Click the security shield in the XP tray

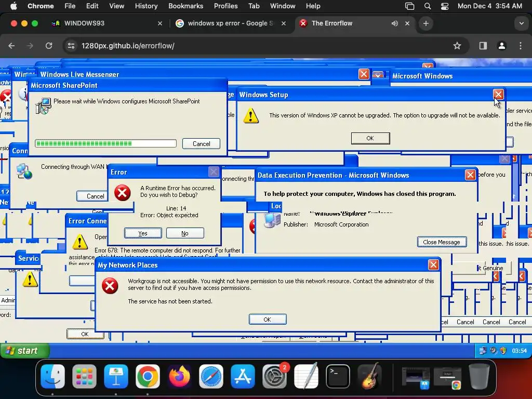point(503,351)
